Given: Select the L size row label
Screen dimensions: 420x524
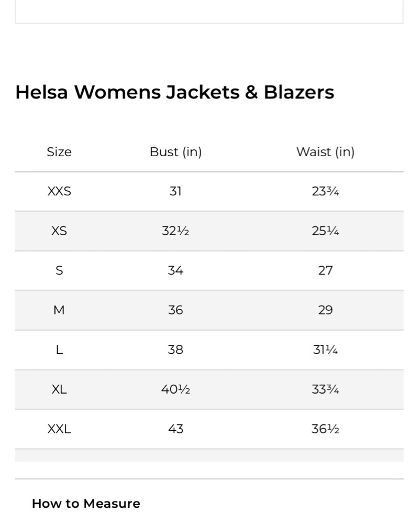Looking at the screenshot, I should (x=59, y=350).
